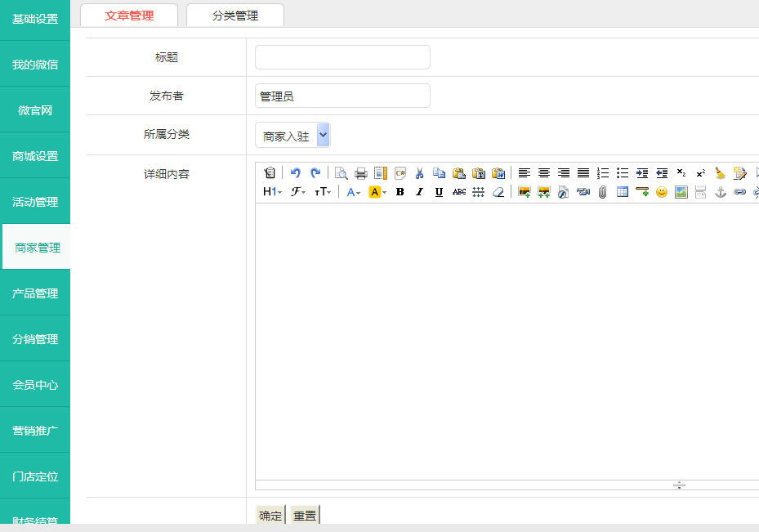Switch to the 分类管理 tab
This screenshot has width=759, height=532.
pyautogui.click(x=235, y=16)
